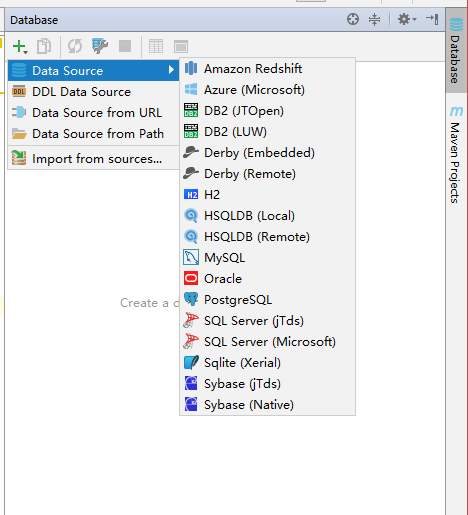This screenshot has height=515, width=468.
Task: Select Sqlite (Xerial) data source
Action: tap(267, 363)
